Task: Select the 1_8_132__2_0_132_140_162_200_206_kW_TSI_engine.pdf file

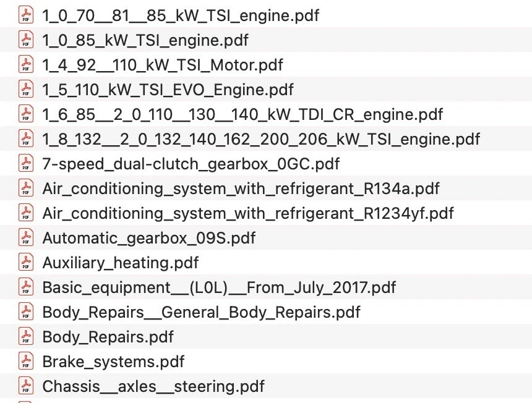Action: [261, 139]
